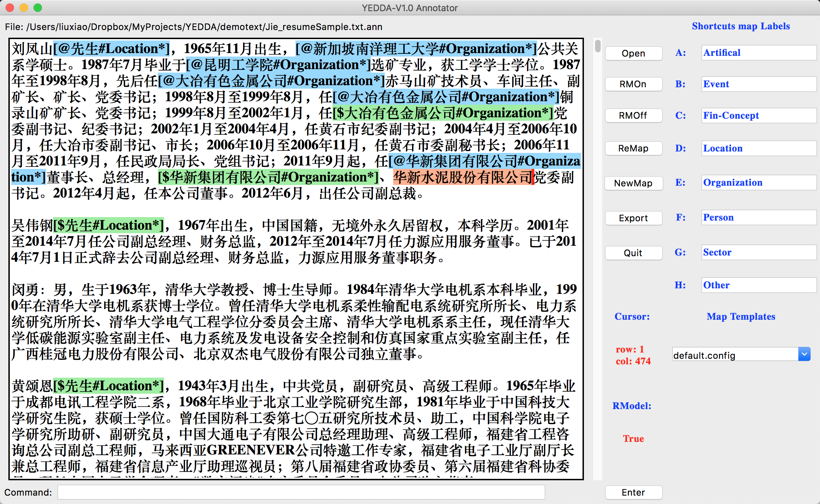Click orange highlighted 华新水泥股份有限公司 text
Image resolution: width=820 pixels, height=504 pixels.
click(462, 178)
